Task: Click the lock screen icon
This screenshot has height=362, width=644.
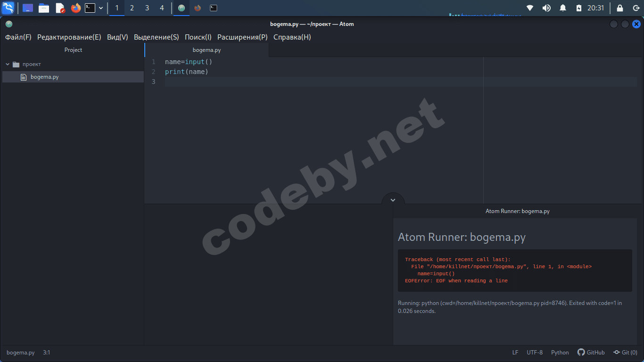Action: pyautogui.click(x=620, y=8)
